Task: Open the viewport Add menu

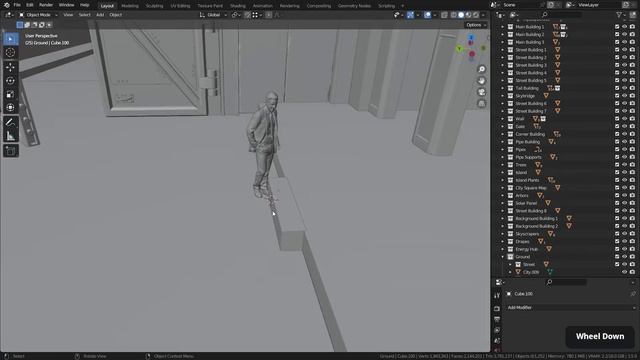Action: coord(100,15)
